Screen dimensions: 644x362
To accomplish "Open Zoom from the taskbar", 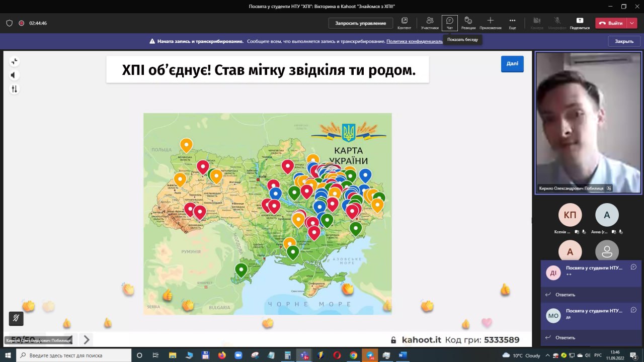I will coord(238,355).
